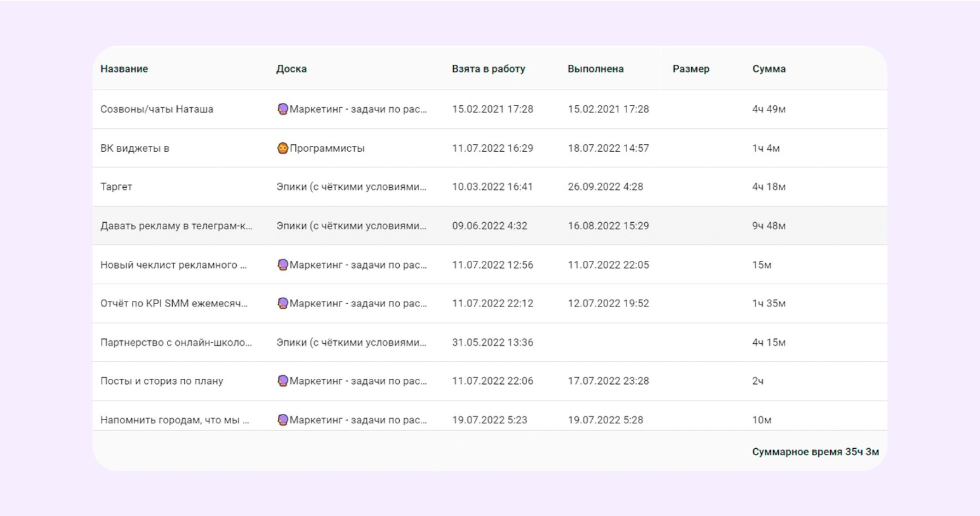The height and width of the screenshot is (516, 980).
Task: Open the task Напомнить городам, что мы ...
Action: [175, 420]
